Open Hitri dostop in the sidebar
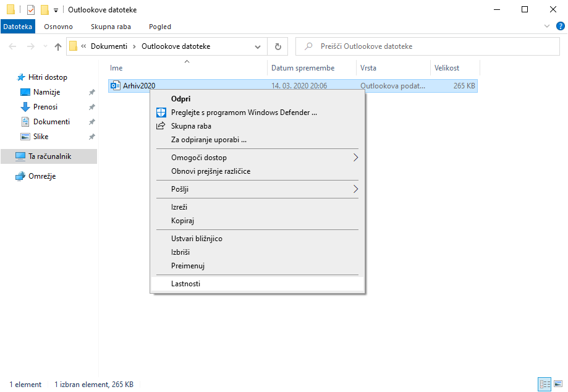 point(48,77)
